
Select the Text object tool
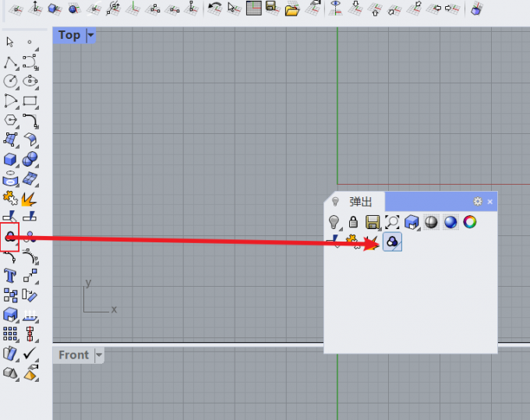coord(10,276)
